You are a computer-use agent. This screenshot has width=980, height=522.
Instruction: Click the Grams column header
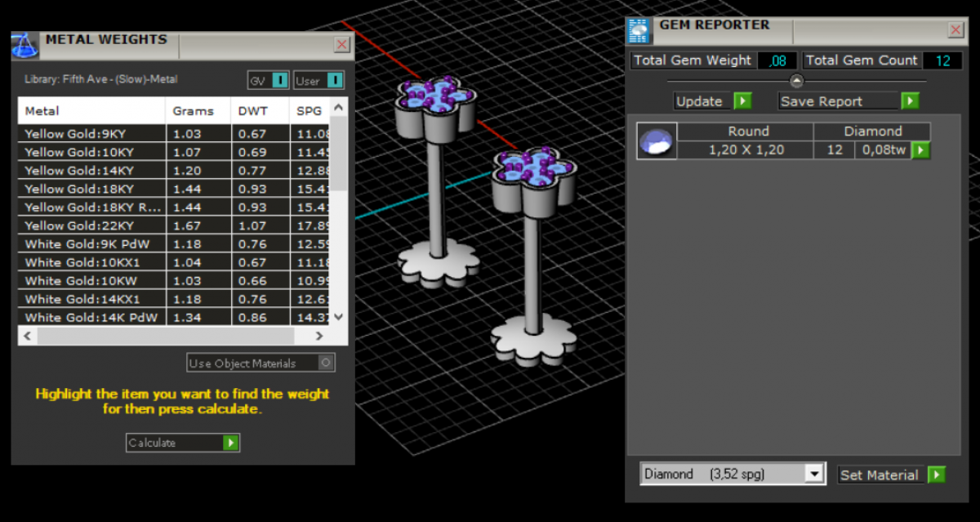pos(194,111)
